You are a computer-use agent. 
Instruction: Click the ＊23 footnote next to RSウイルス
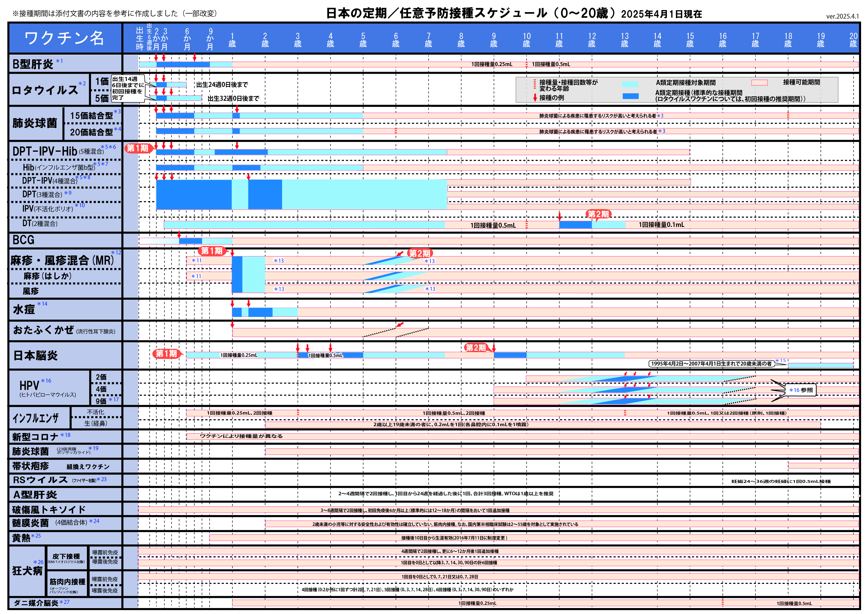102,479
